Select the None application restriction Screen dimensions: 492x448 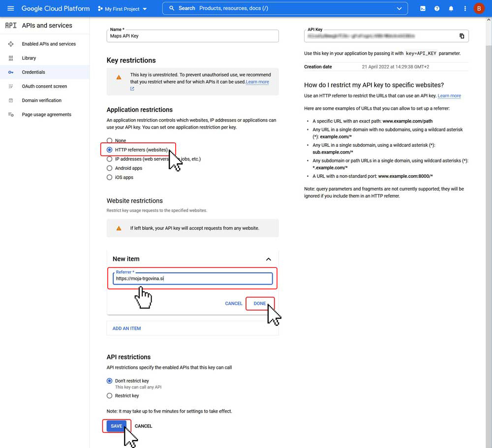click(x=110, y=141)
